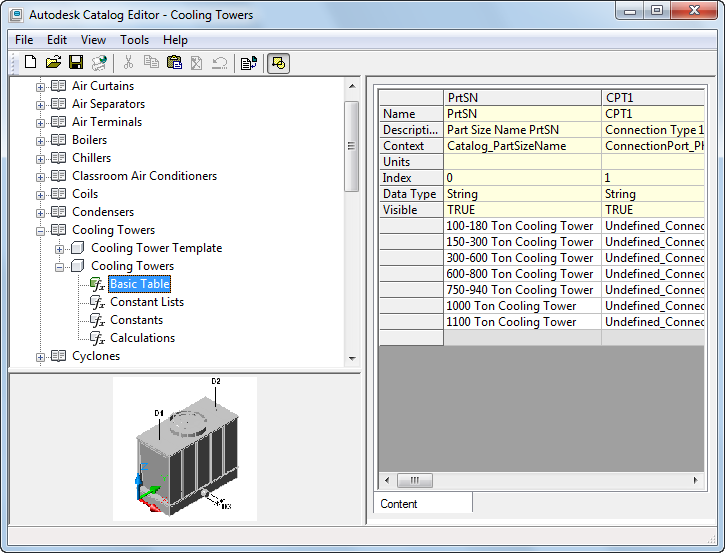The width and height of the screenshot is (725, 553).
Task: Click the Basic Table fx icon
Action: (x=98, y=284)
